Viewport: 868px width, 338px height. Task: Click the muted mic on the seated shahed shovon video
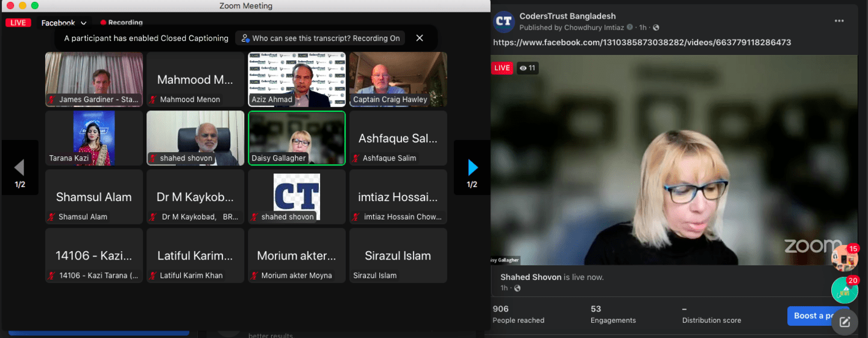point(153,158)
